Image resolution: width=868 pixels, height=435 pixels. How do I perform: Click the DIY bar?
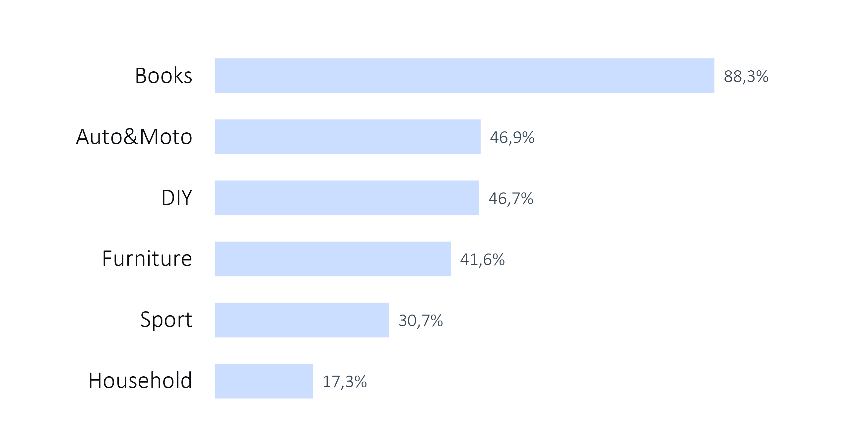[x=347, y=198]
